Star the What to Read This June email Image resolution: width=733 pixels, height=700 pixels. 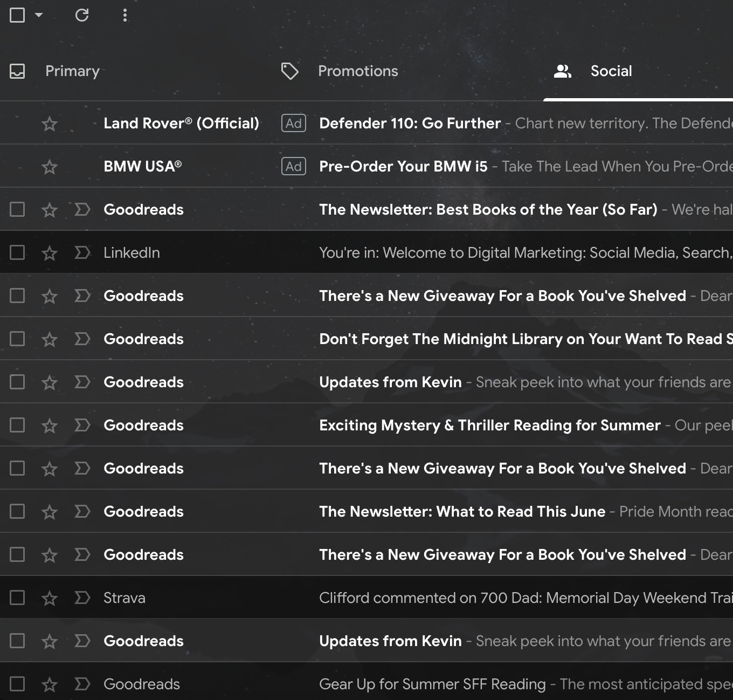(50, 512)
